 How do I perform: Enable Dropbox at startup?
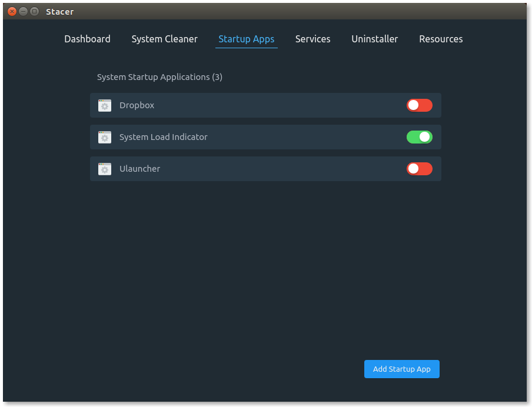point(420,105)
